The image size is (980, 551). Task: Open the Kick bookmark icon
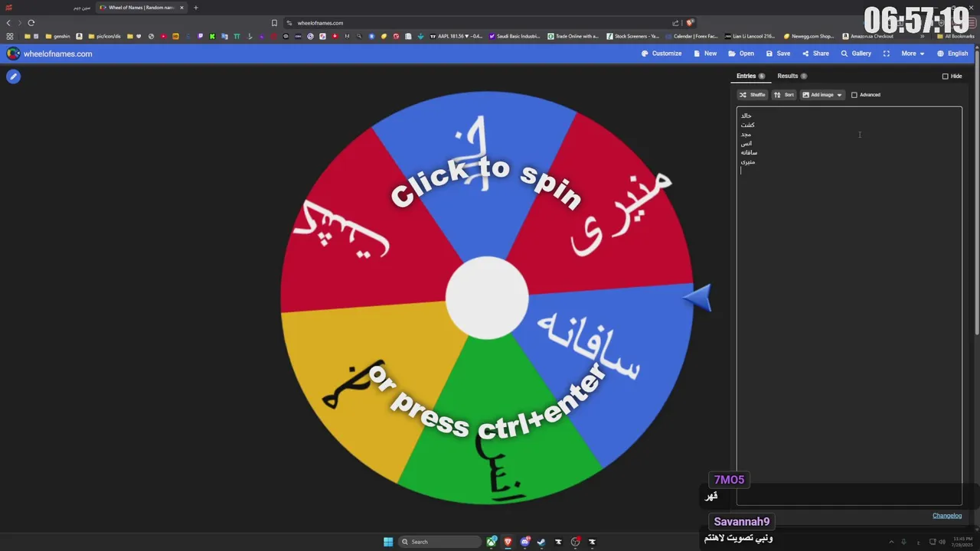click(212, 36)
